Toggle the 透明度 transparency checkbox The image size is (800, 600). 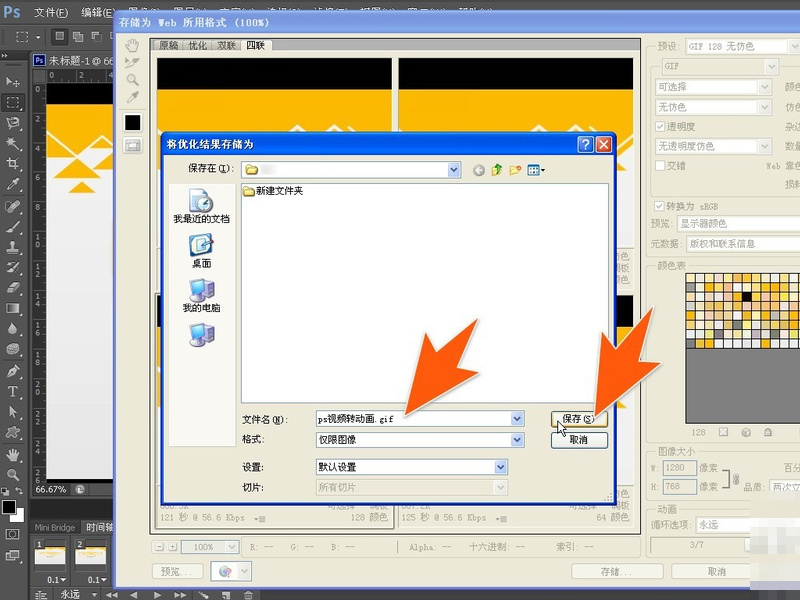click(660, 127)
